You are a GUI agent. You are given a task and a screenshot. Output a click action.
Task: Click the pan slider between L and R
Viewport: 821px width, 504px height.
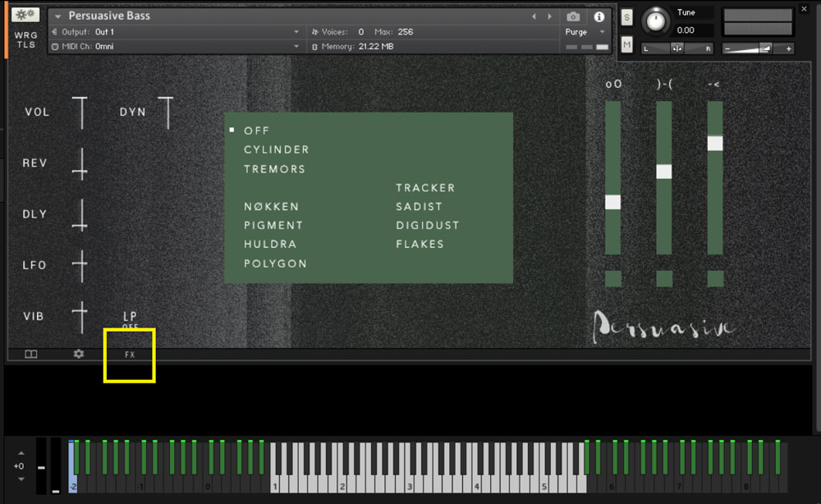click(677, 48)
